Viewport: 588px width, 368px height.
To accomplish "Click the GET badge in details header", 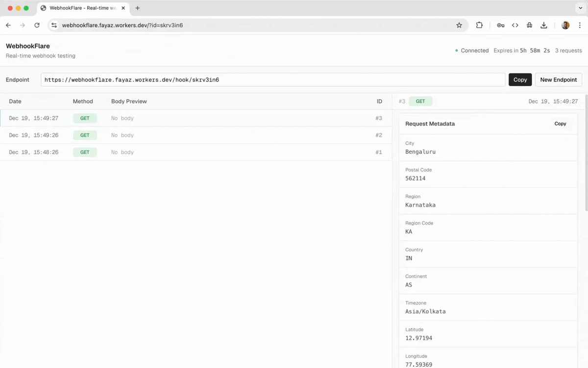I will point(420,102).
